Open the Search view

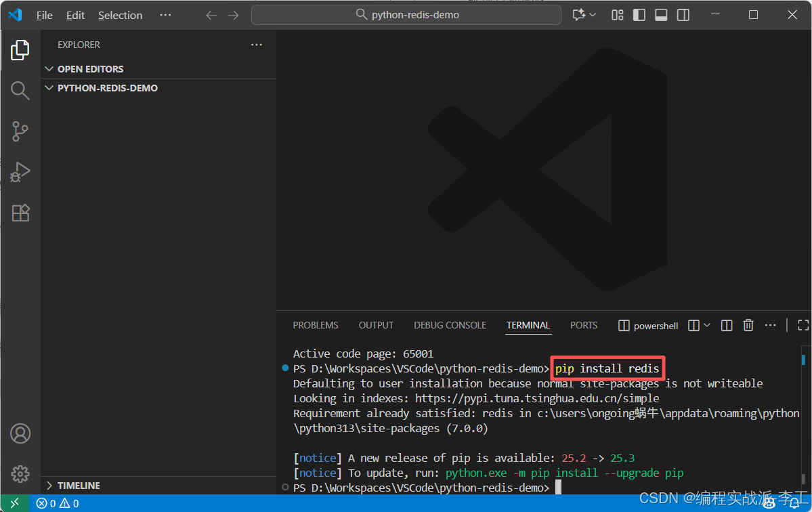click(x=20, y=91)
